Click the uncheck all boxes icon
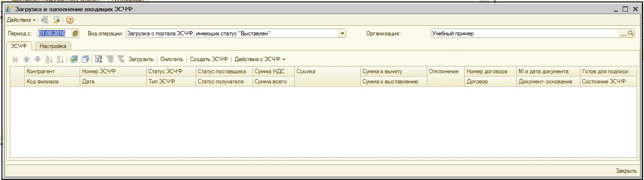 [85, 59]
